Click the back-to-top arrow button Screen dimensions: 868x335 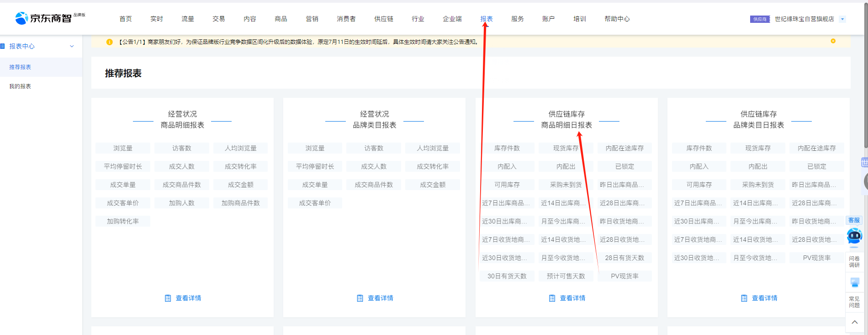[x=854, y=322]
